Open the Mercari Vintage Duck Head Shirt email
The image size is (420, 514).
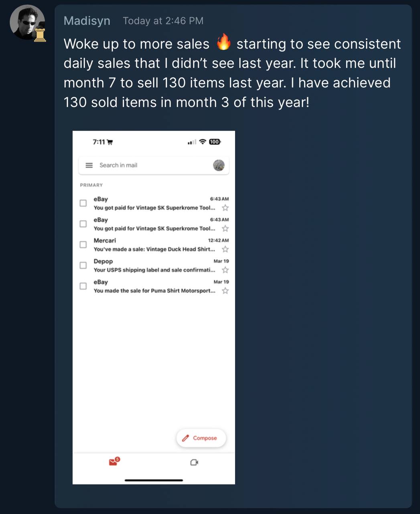coord(154,245)
